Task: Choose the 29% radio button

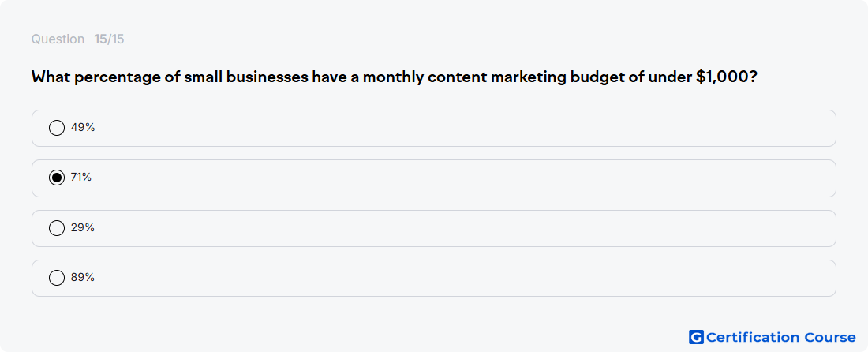Action: pyautogui.click(x=57, y=228)
